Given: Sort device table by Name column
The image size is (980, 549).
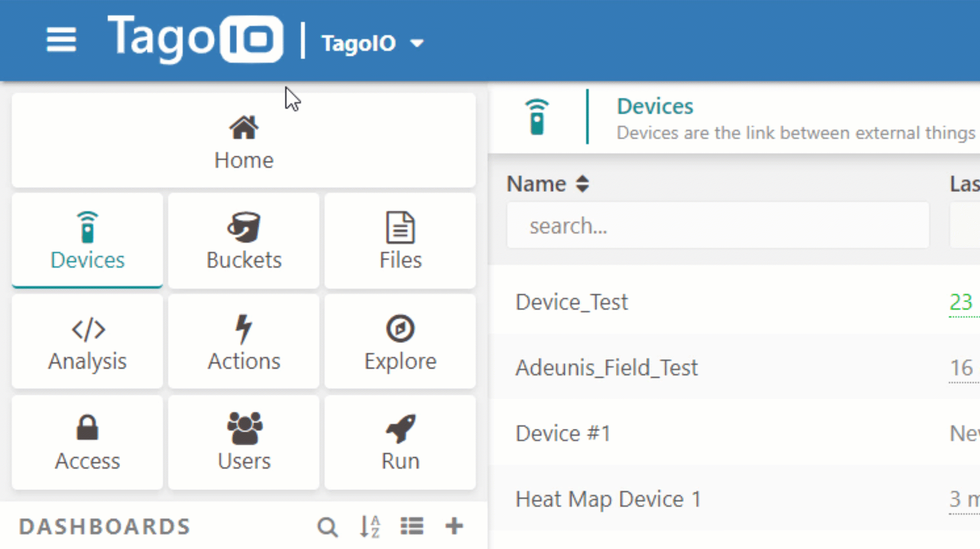Looking at the screenshot, I should click(548, 184).
